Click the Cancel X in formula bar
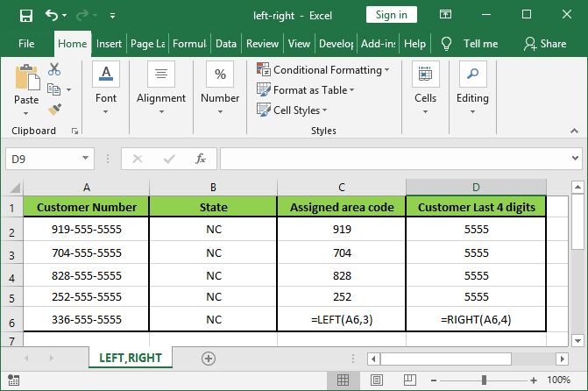This screenshot has width=588, height=391. click(x=138, y=159)
